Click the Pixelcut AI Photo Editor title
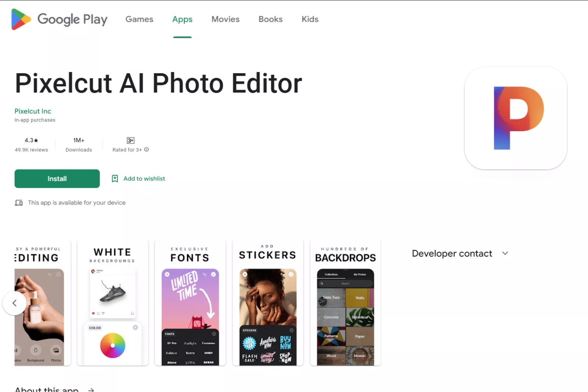Image resolution: width=588 pixels, height=392 pixels. [158, 83]
